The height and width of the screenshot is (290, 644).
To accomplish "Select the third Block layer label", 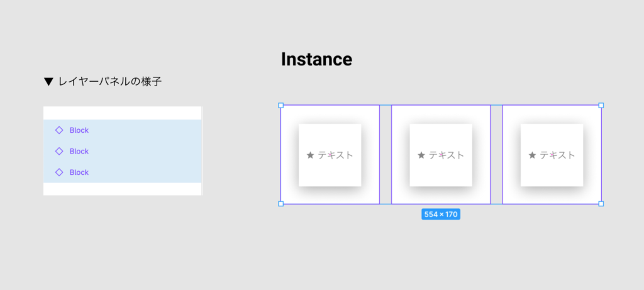I will point(79,172).
